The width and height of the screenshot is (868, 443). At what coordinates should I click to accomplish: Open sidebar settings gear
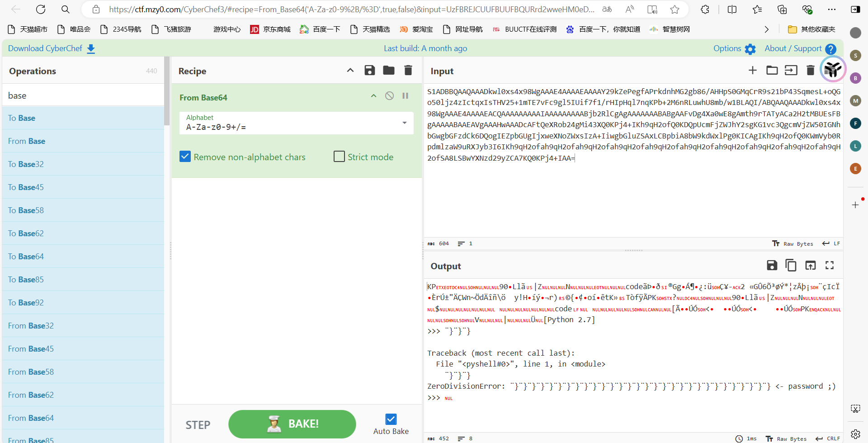(x=855, y=434)
